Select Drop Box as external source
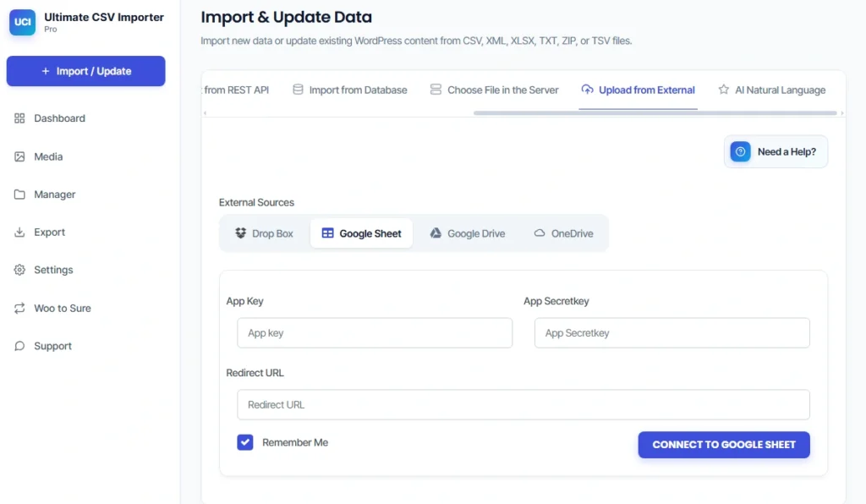This screenshot has height=504, width=866. click(264, 233)
